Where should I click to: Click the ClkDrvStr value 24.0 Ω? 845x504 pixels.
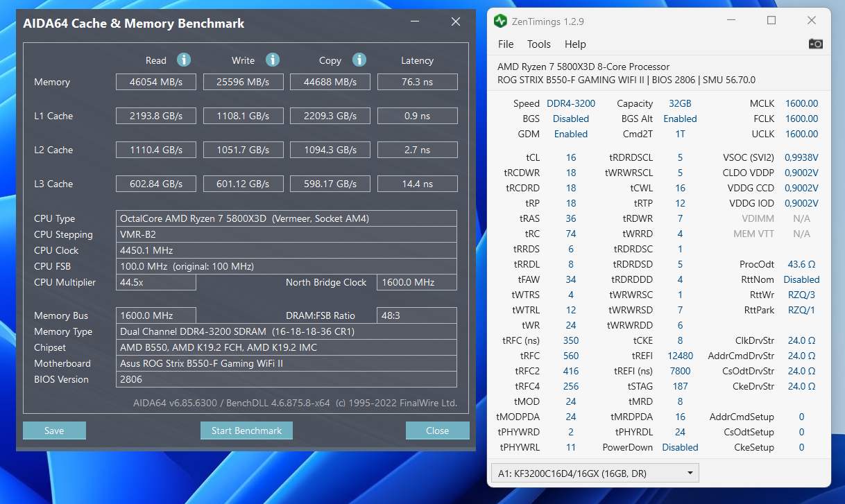click(801, 340)
